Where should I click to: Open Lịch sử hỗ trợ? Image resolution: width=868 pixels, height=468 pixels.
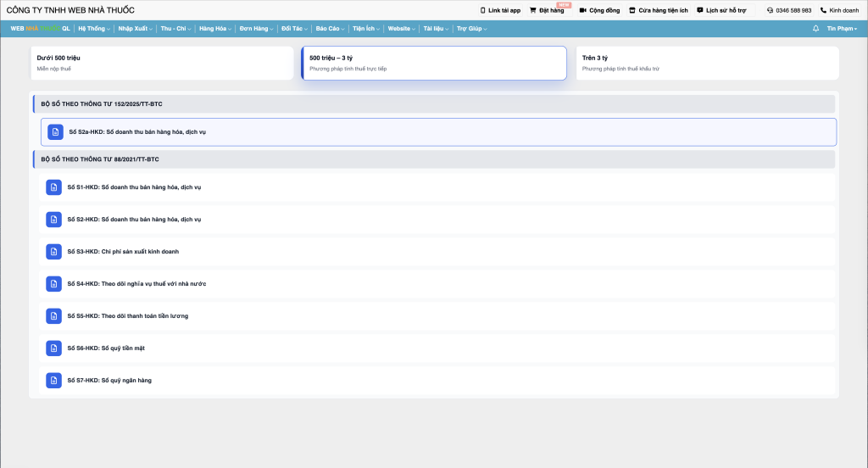(721, 10)
